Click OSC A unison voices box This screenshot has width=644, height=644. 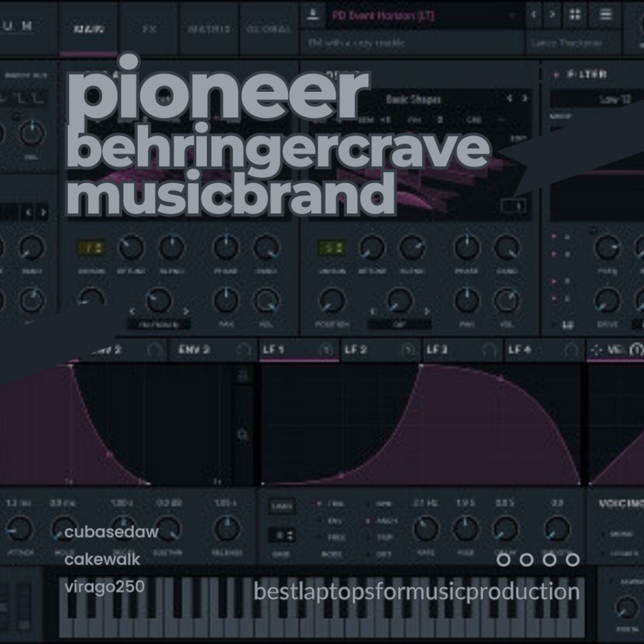(92, 248)
